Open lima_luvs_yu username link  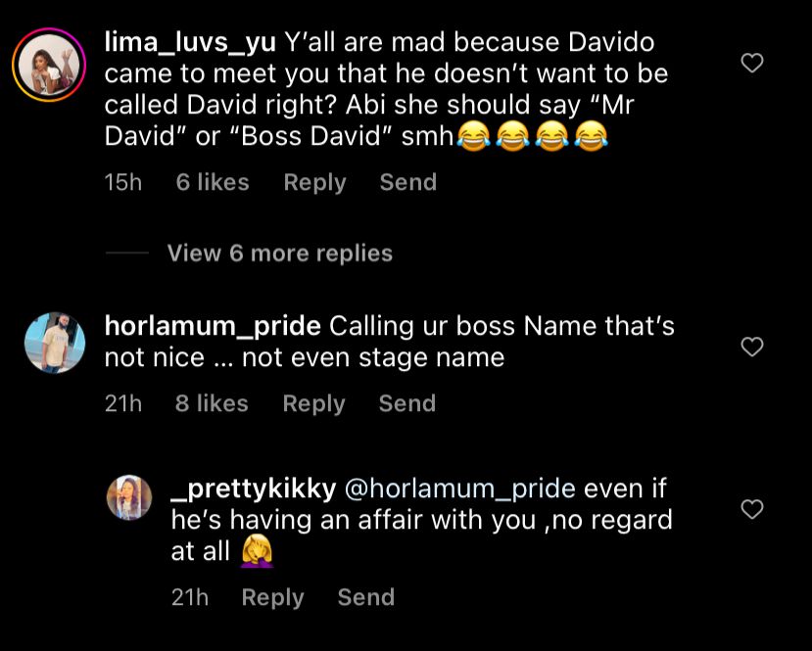coord(190,43)
